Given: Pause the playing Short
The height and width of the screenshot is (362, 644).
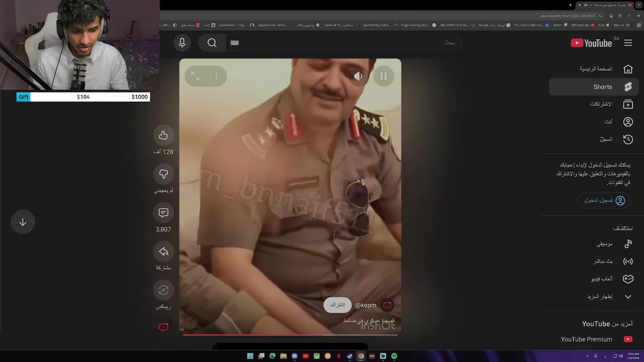Looking at the screenshot, I should click(383, 76).
